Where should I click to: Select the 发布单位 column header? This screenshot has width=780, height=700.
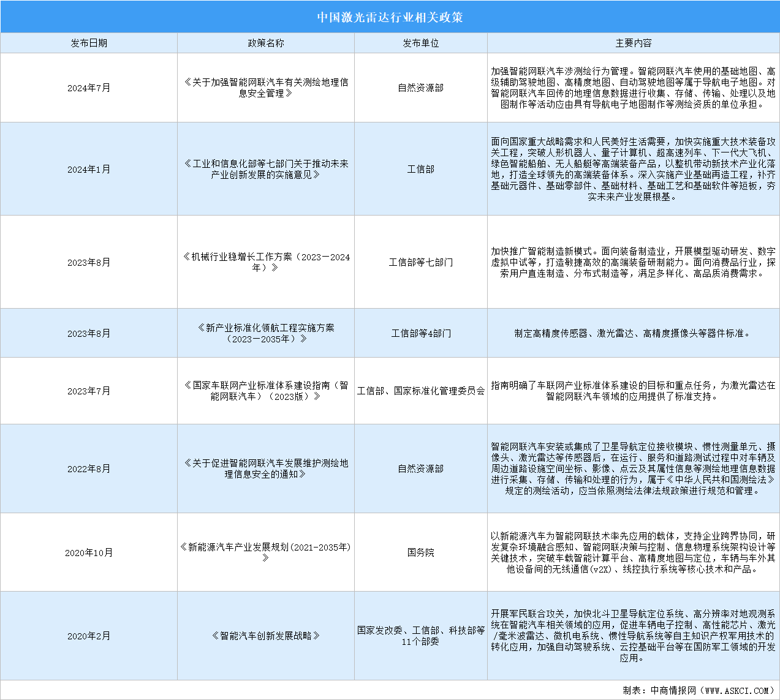(x=421, y=43)
